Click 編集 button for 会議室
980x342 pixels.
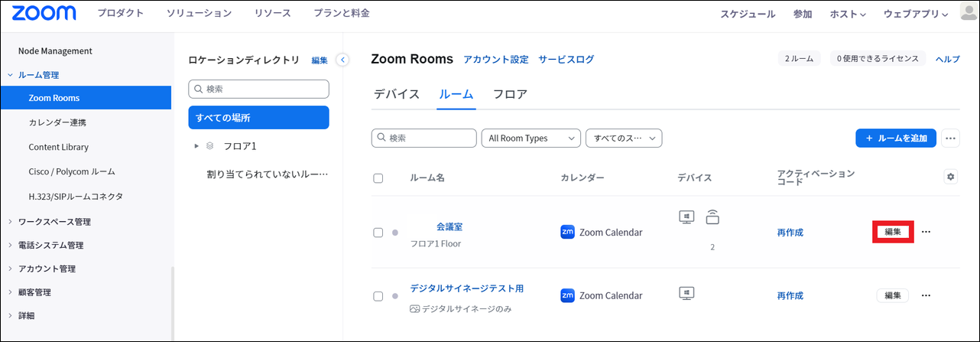point(893,232)
